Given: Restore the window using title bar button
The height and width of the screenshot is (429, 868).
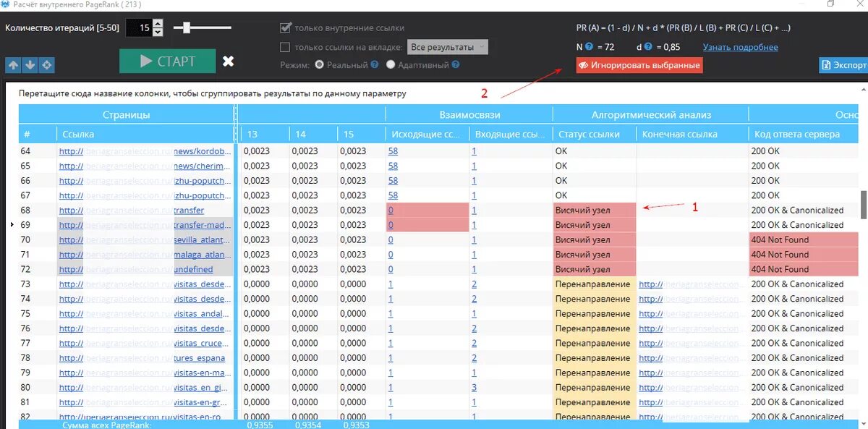Looking at the screenshot, I should [831, 4].
